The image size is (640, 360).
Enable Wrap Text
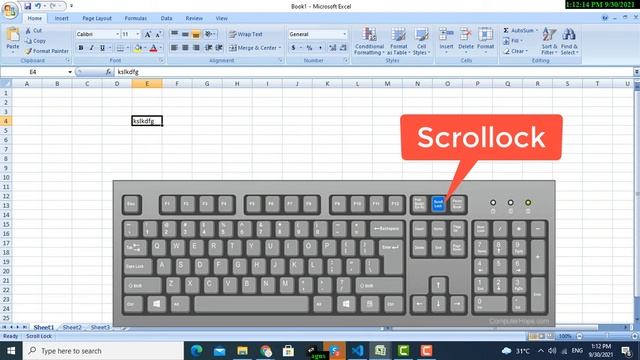245,34
